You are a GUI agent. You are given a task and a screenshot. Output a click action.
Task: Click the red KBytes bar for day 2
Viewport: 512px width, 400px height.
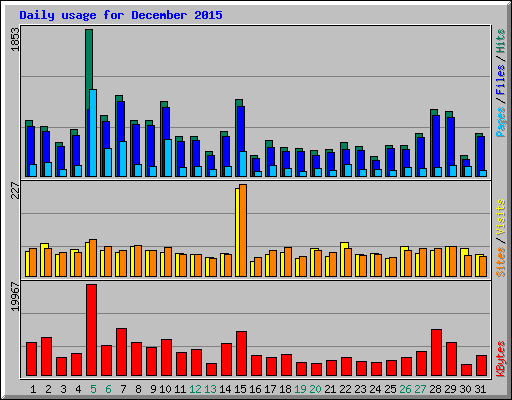point(47,357)
